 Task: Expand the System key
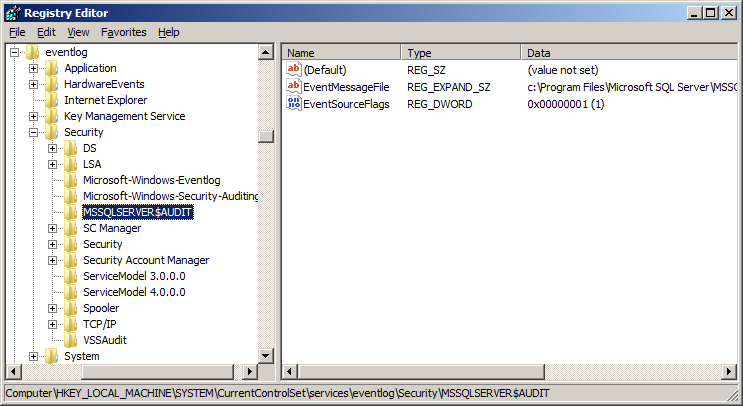(x=34, y=356)
